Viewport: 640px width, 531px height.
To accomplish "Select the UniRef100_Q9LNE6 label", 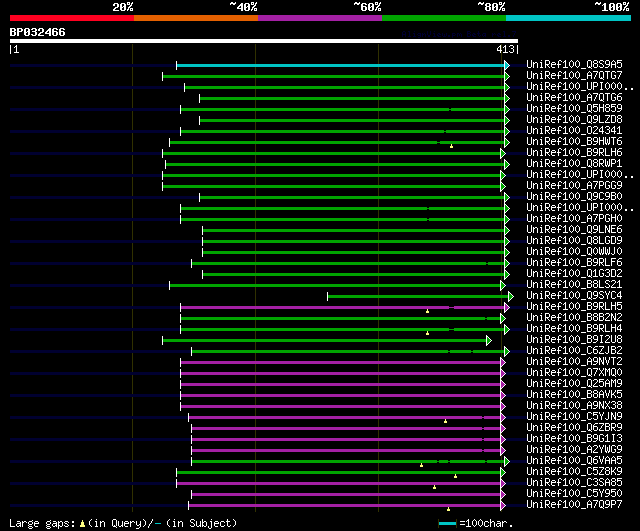I will click(x=574, y=230).
